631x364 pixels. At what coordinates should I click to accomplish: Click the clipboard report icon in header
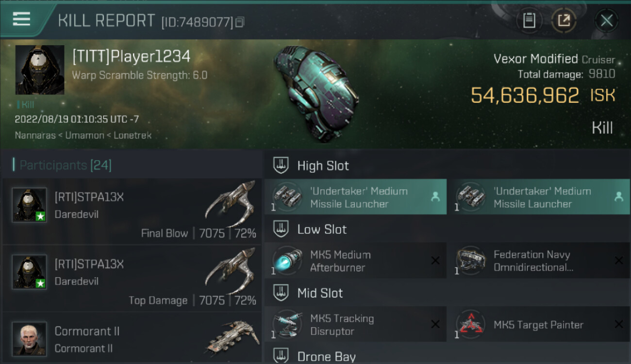point(529,20)
